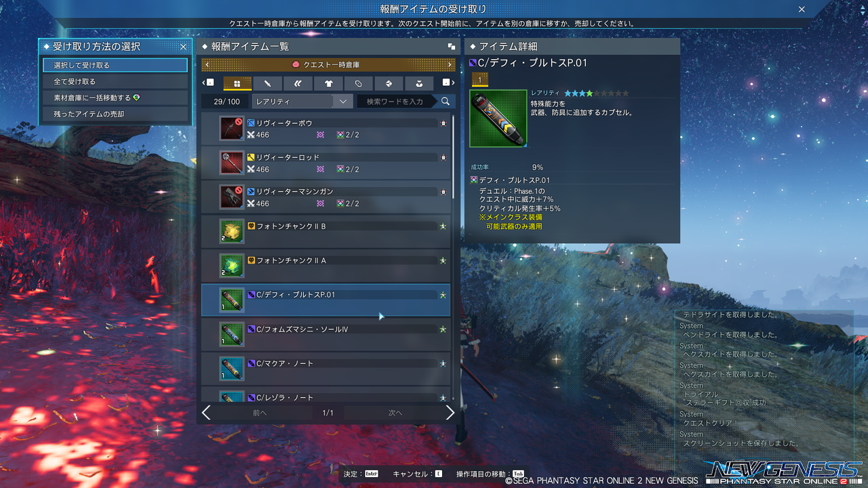Click フォトンチャンクⅡ B item thumbnail
The height and width of the screenshot is (488, 868).
point(231,231)
